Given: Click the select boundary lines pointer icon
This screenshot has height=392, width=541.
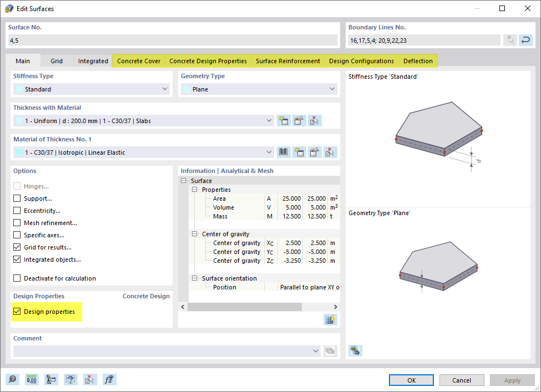Looking at the screenshot, I should (510, 40).
